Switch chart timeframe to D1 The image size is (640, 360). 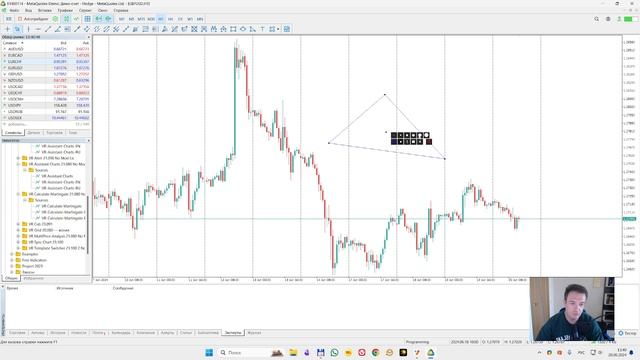pyautogui.click(x=180, y=19)
